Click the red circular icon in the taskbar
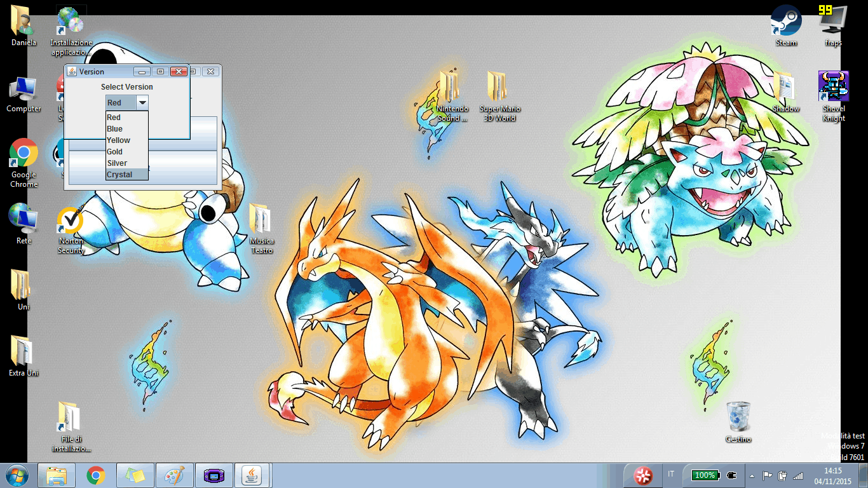The image size is (868, 488). pyautogui.click(x=643, y=475)
